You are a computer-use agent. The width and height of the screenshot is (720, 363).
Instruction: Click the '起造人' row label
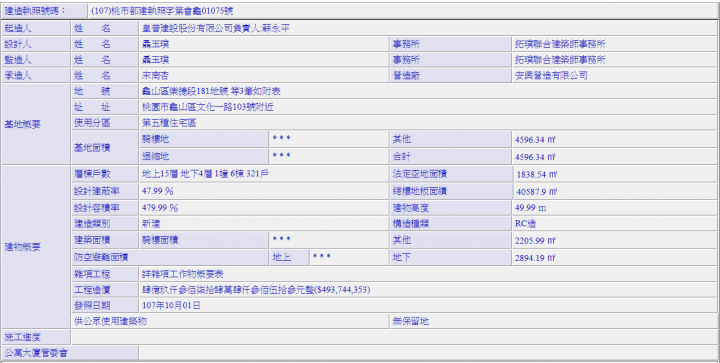click(x=18, y=28)
